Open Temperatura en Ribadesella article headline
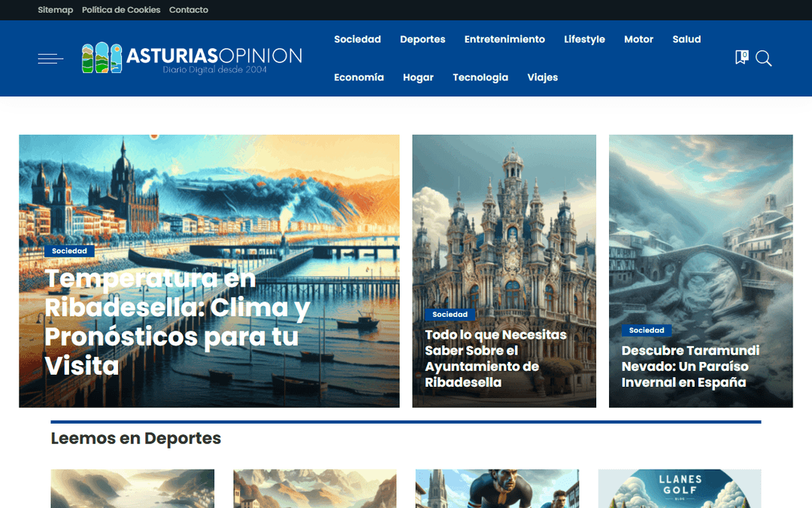 [x=177, y=322]
